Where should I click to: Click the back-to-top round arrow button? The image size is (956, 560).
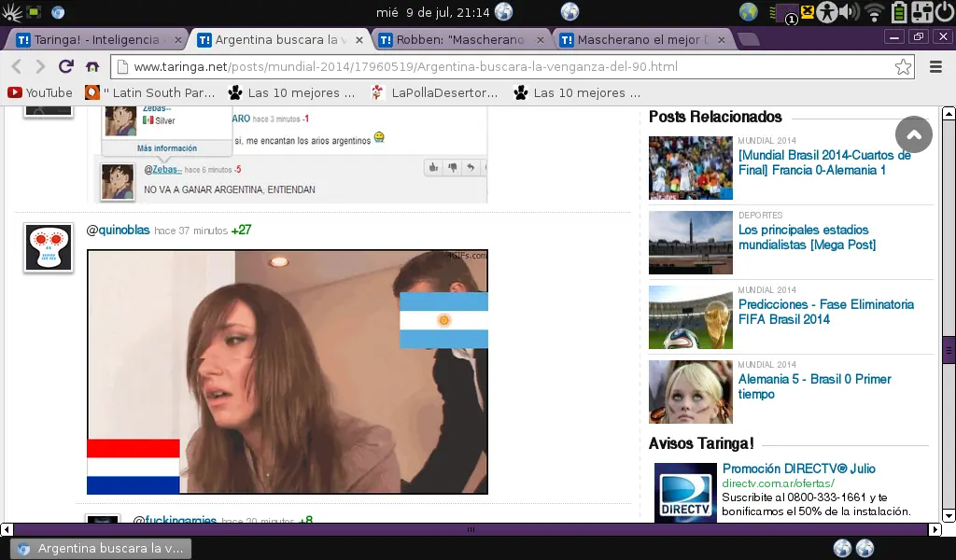(913, 134)
